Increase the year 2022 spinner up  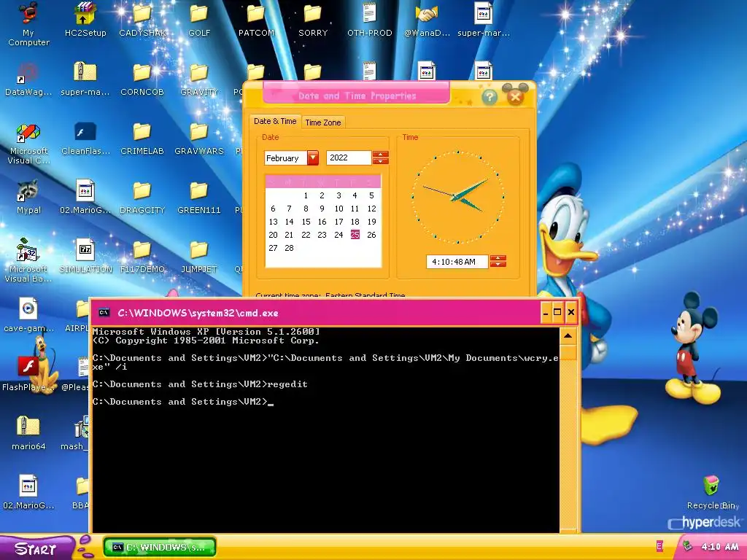point(381,155)
